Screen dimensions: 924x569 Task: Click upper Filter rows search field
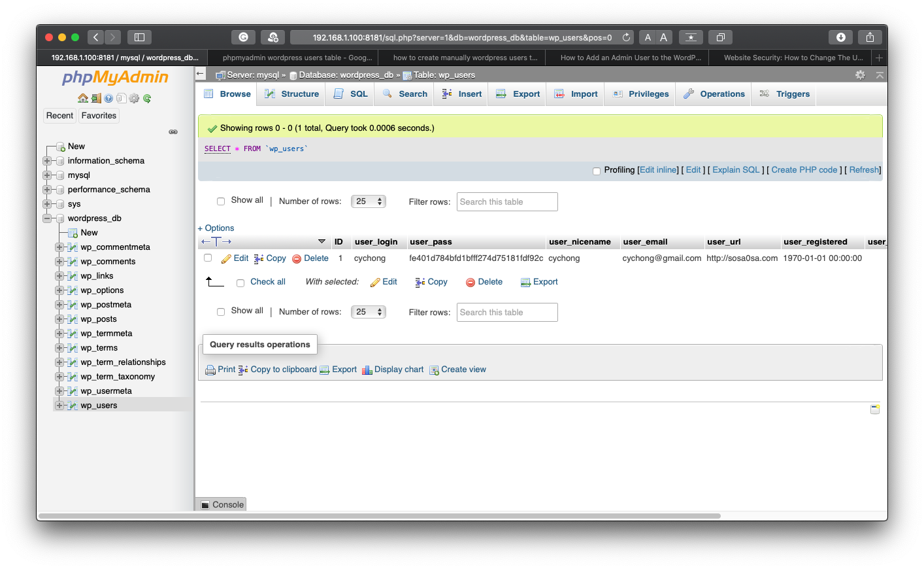tap(507, 201)
